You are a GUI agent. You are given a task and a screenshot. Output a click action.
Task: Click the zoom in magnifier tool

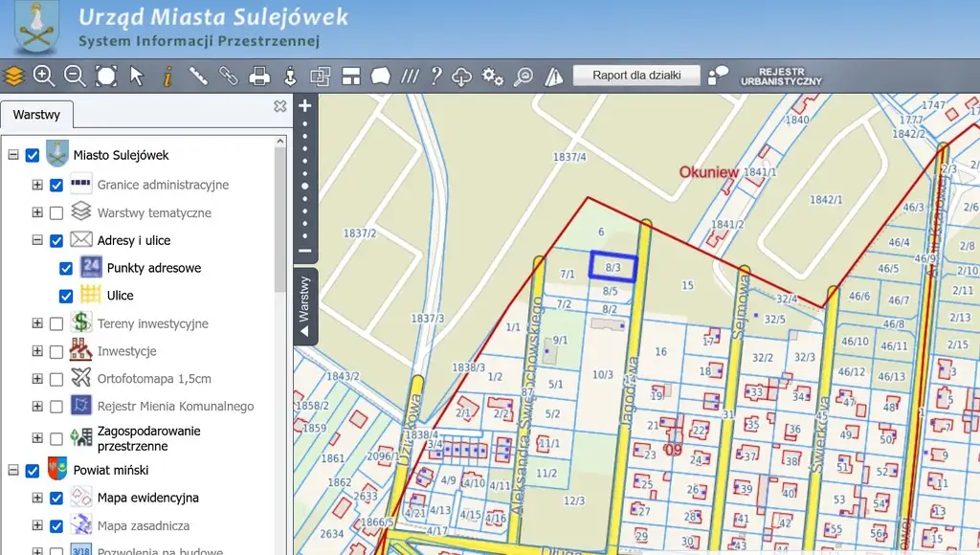pos(44,76)
